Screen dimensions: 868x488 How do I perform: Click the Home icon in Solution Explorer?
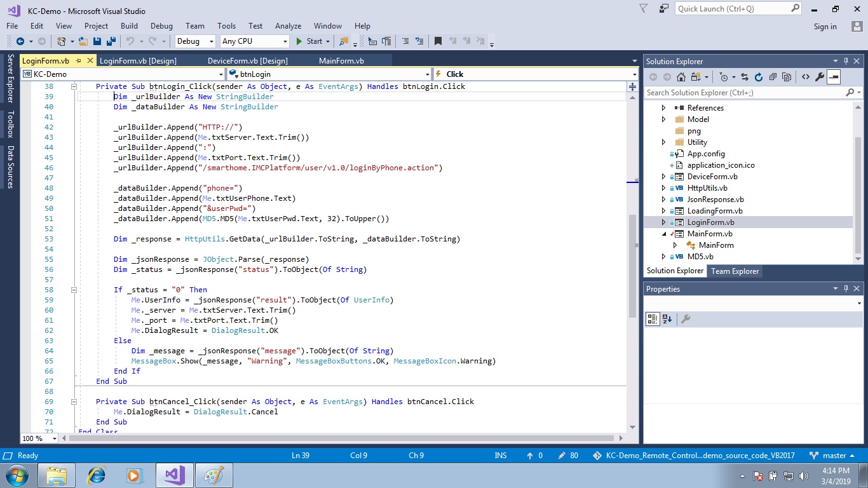pyautogui.click(x=681, y=77)
